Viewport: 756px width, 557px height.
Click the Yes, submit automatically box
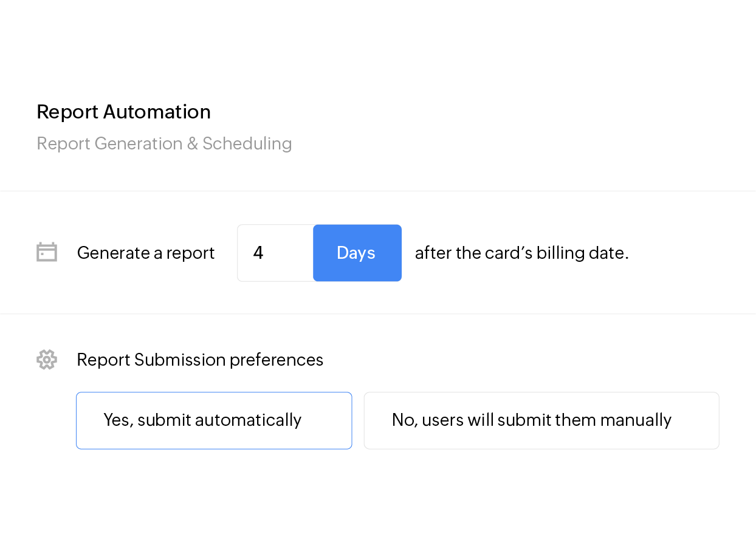point(214,420)
